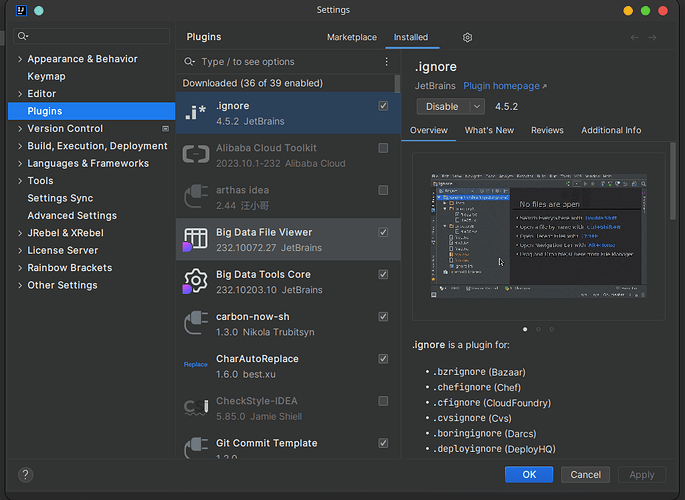Click the back navigation arrow
The image size is (685, 500).
click(635, 38)
